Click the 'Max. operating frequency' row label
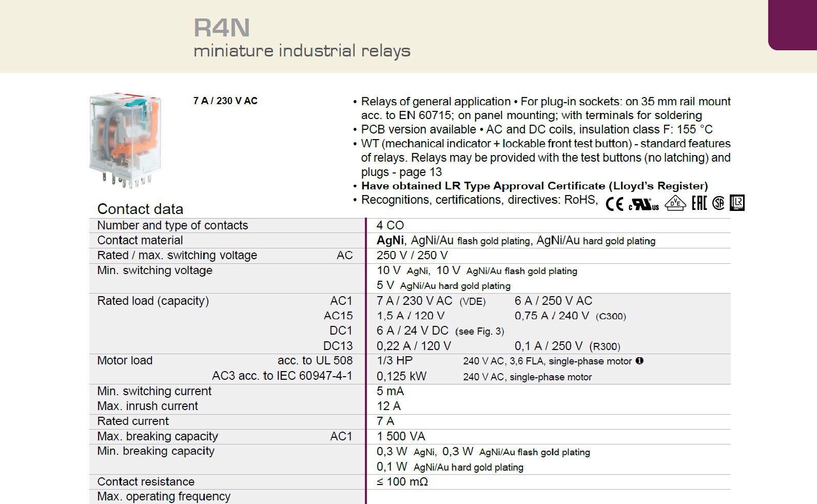 164,496
